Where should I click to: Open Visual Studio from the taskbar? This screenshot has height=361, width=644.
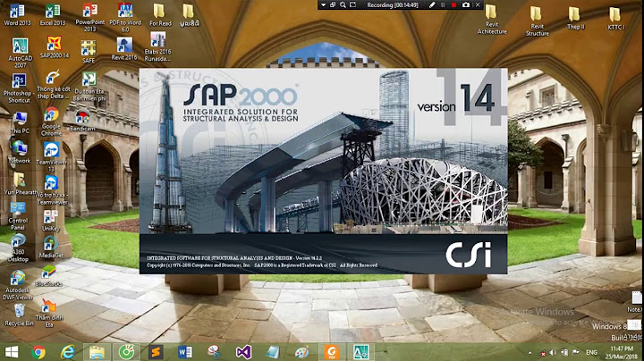click(x=243, y=352)
